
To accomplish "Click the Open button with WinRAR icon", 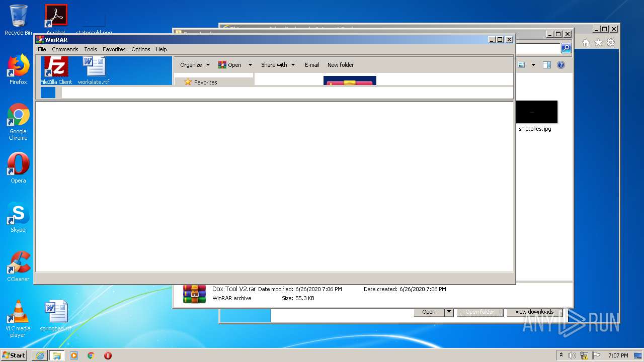I will [x=230, y=65].
